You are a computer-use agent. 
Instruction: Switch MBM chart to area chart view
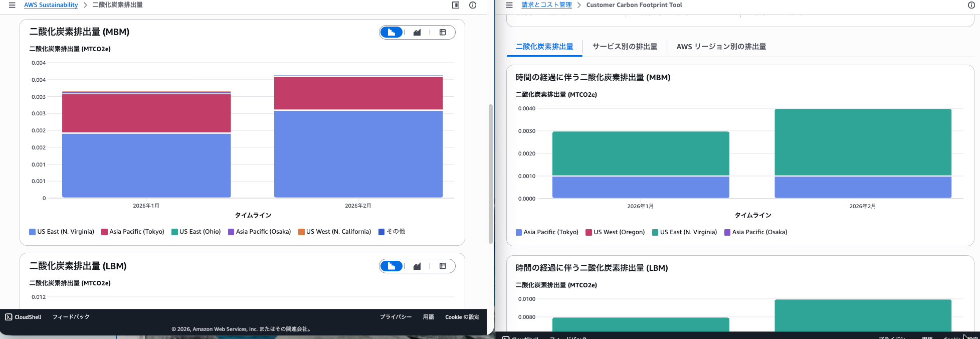tap(417, 32)
